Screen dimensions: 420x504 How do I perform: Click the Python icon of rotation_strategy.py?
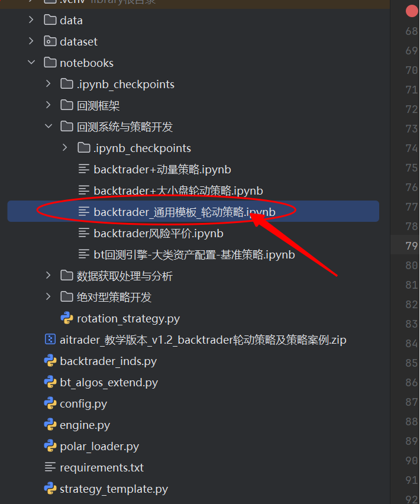66,318
